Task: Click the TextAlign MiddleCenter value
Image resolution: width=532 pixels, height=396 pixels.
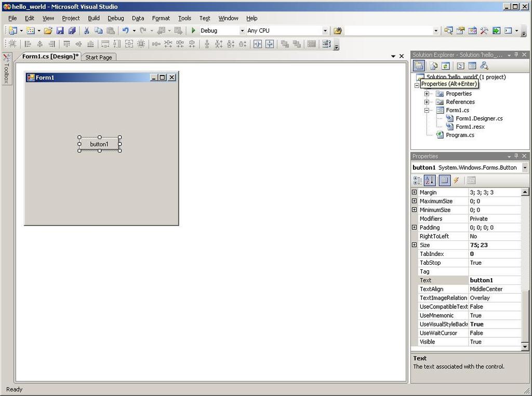Action: [x=495, y=289]
